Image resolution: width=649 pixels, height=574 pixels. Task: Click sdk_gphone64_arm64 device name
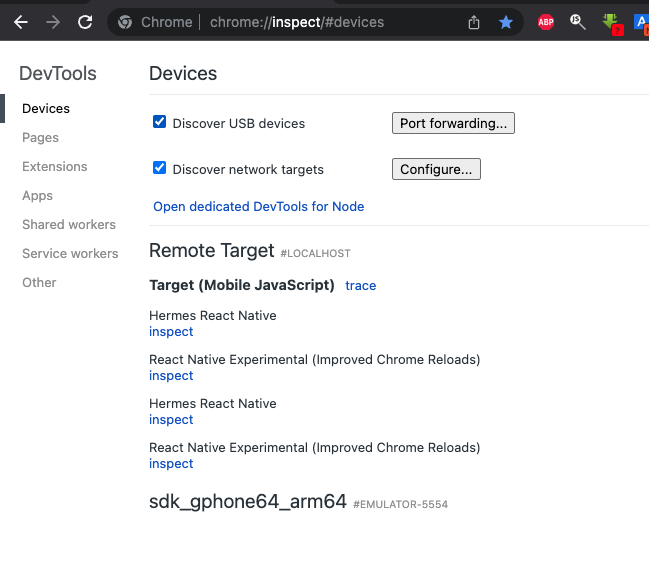tap(248, 502)
